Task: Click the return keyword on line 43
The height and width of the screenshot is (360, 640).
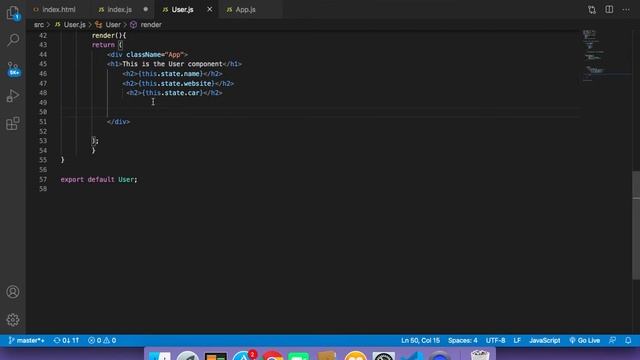Action: pyautogui.click(x=103, y=45)
